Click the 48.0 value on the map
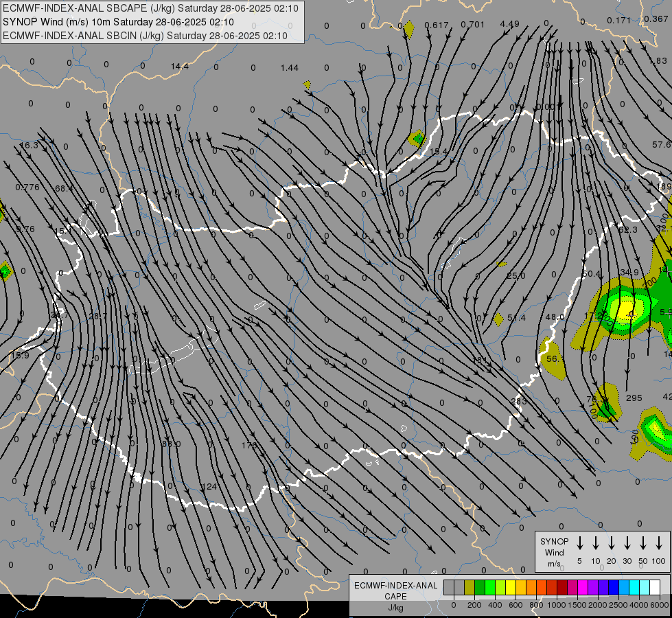Viewport: 672px width, 618px height. pos(555,317)
